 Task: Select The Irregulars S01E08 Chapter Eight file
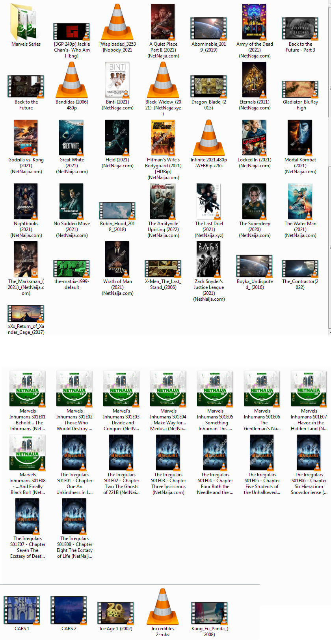click(74, 516)
